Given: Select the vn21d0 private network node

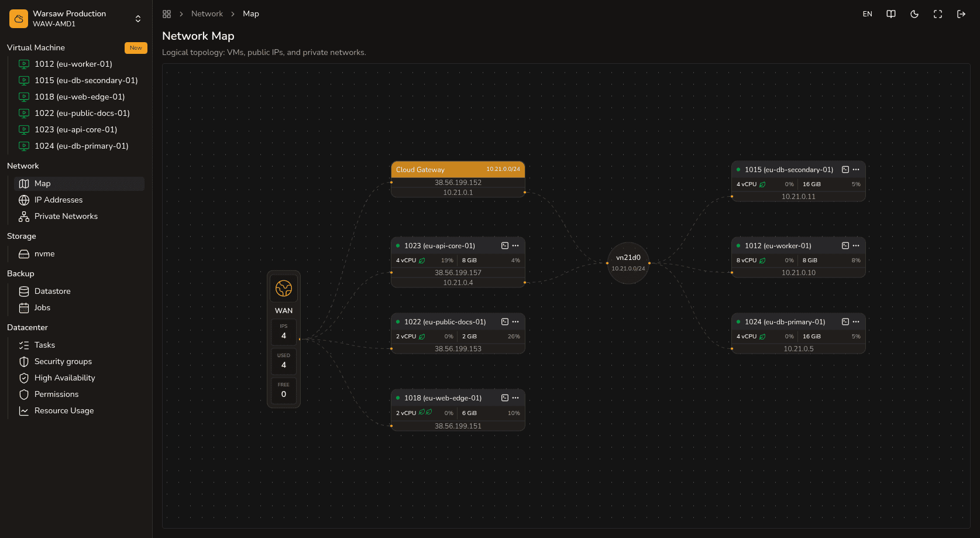Looking at the screenshot, I should [x=628, y=263].
